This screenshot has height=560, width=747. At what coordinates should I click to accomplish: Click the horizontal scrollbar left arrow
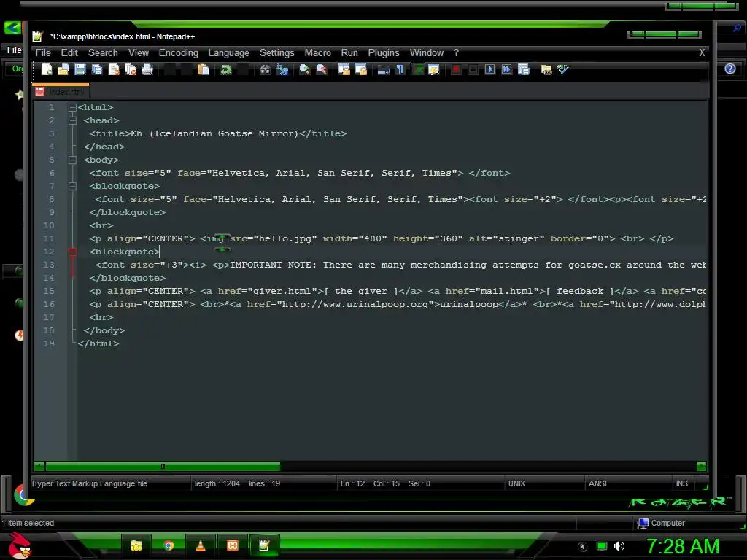pos(39,466)
